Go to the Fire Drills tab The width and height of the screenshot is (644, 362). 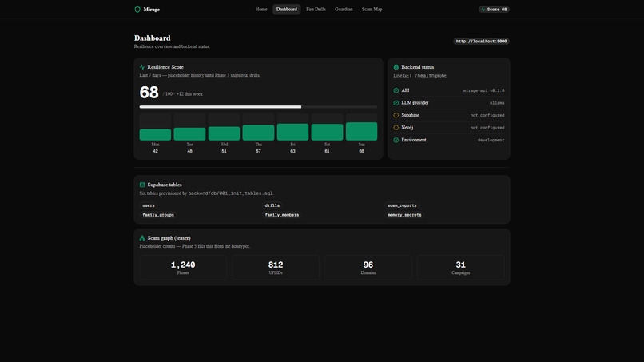tap(316, 9)
